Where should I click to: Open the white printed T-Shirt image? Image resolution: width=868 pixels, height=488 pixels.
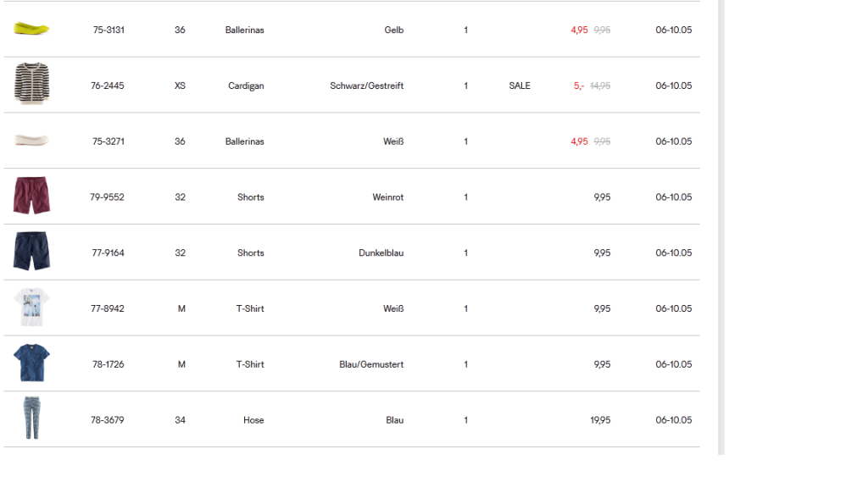click(31, 307)
